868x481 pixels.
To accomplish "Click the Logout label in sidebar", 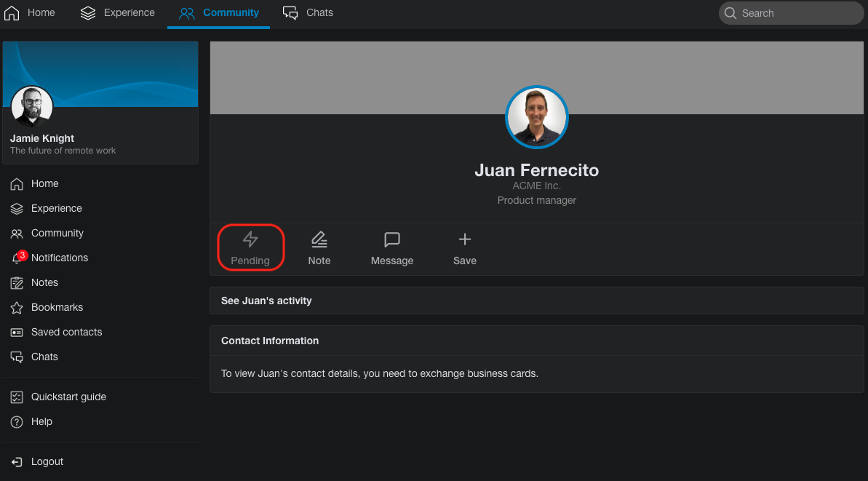I will pyautogui.click(x=47, y=461).
